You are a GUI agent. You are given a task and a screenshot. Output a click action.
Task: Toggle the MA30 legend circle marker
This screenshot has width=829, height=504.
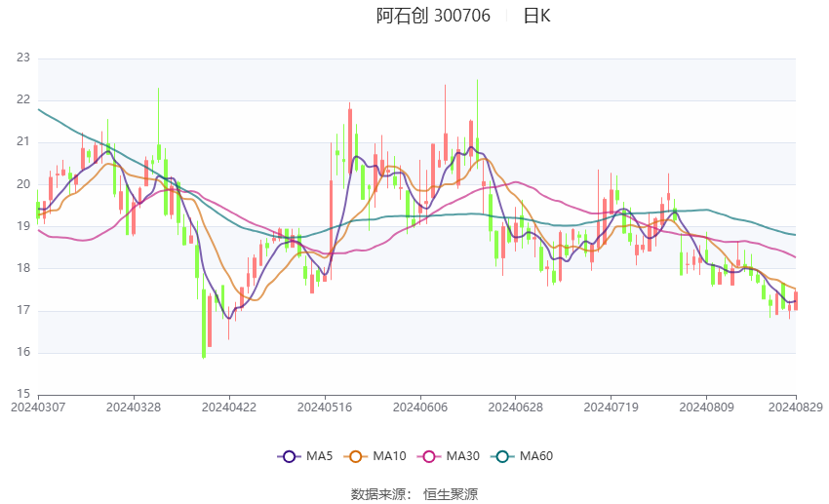pyautogui.click(x=429, y=456)
